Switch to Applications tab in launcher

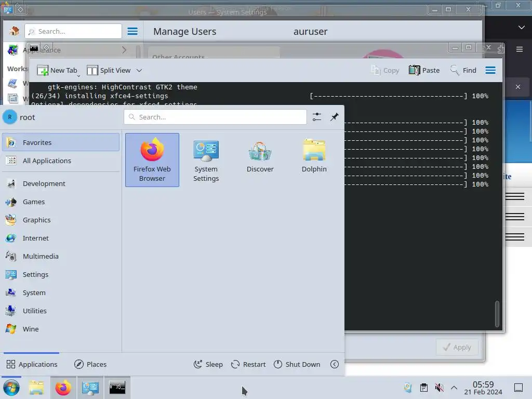(32, 364)
